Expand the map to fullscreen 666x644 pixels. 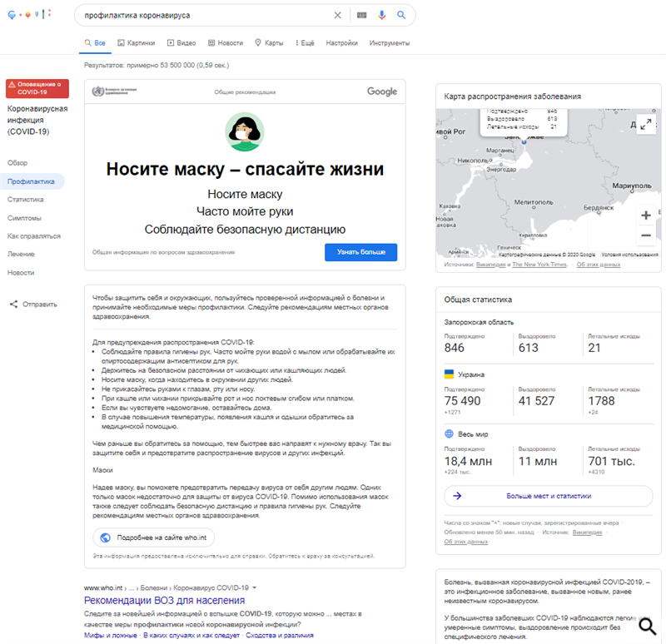pyautogui.click(x=645, y=124)
